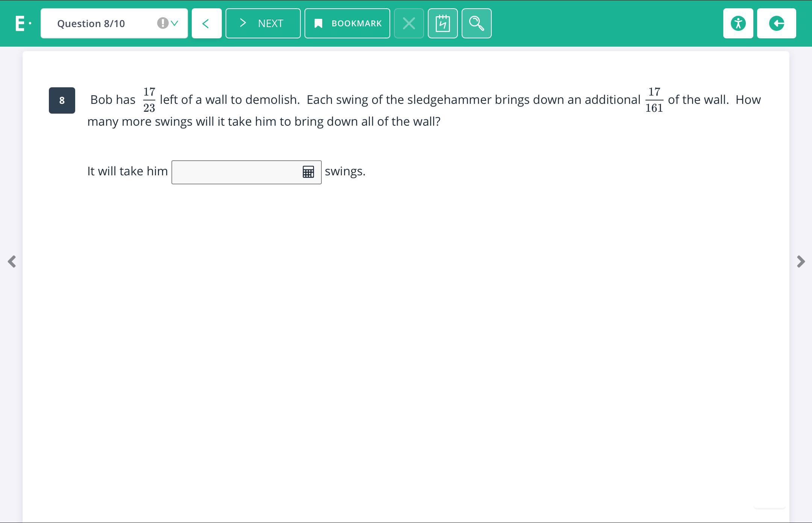Image resolution: width=812 pixels, height=523 pixels.
Task: Click the exclamation alert icon
Action: pos(162,23)
